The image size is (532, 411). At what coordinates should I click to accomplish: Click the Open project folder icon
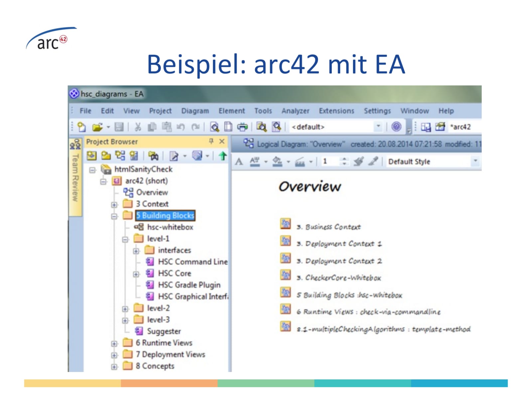coord(97,127)
